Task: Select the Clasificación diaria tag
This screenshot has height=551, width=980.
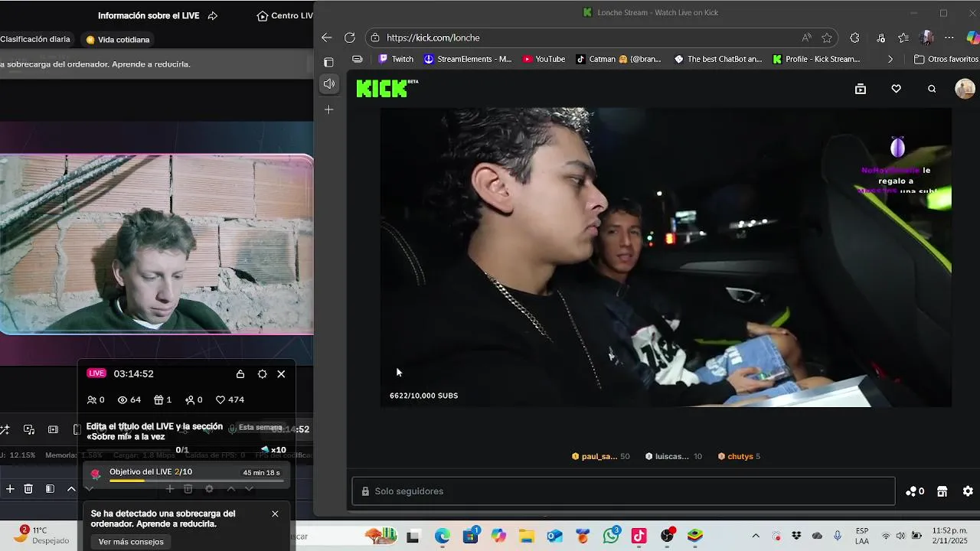Action: 35,39
